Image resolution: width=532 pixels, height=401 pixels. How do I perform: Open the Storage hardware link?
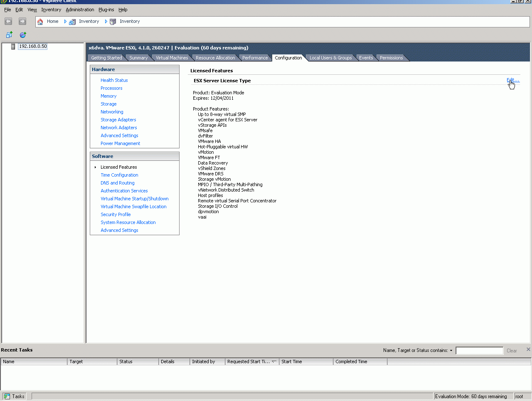pyautogui.click(x=108, y=104)
